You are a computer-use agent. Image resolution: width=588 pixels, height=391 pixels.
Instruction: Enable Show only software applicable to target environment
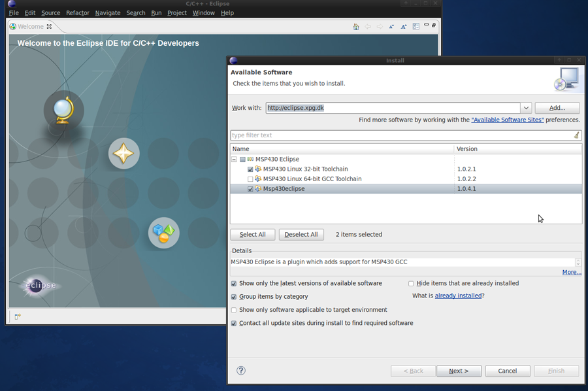pos(233,309)
